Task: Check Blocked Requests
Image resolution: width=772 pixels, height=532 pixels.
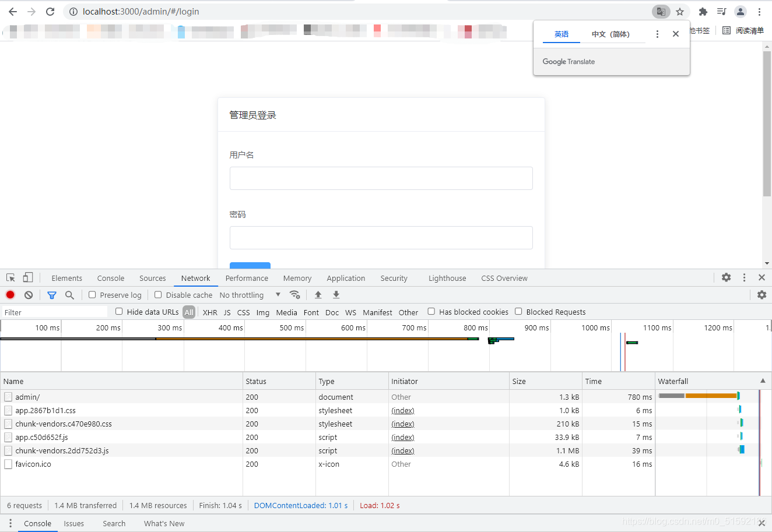Action: pos(518,312)
